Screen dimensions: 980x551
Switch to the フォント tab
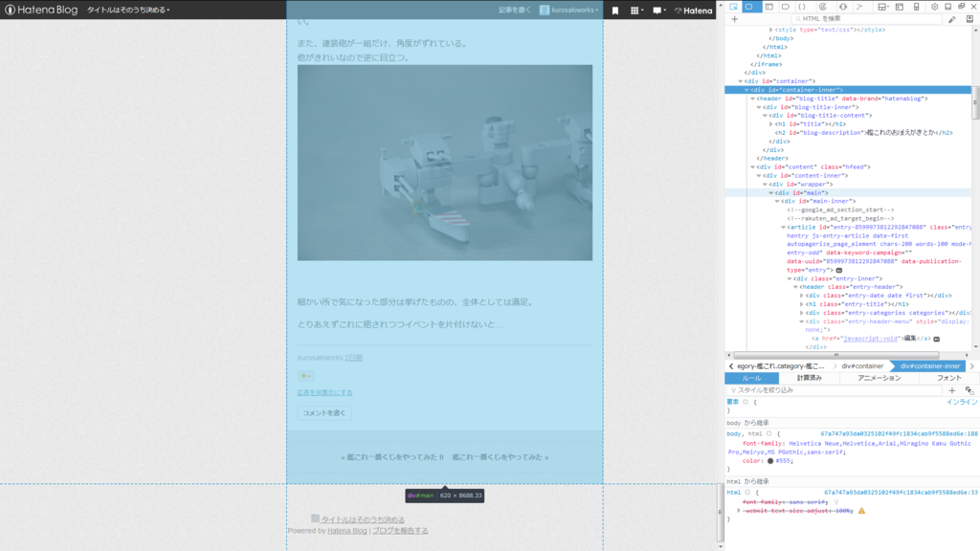[948, 378]
